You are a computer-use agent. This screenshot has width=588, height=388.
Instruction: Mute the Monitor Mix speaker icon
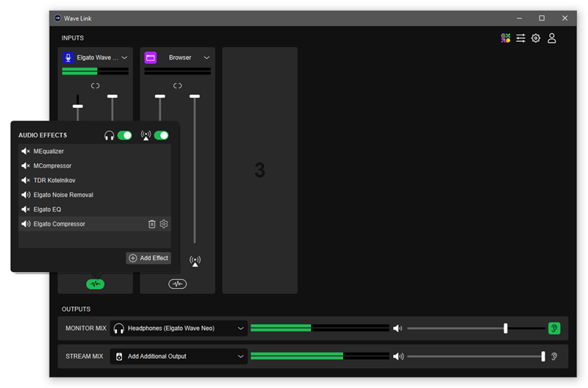point(398,328)
